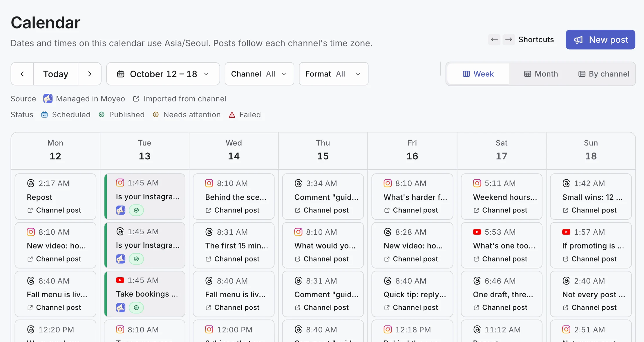Click the Failed status warning icon
This screenshot has width=644, height=342.
click(x=232, y=115)
